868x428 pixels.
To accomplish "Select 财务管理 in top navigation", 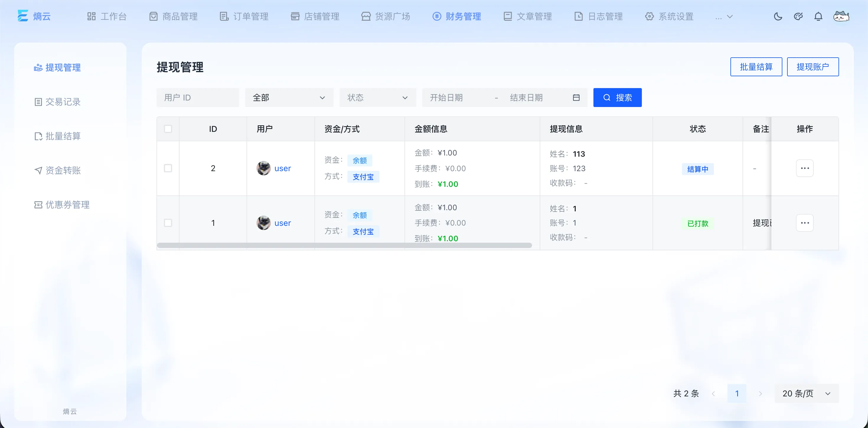I will (456, 16).
